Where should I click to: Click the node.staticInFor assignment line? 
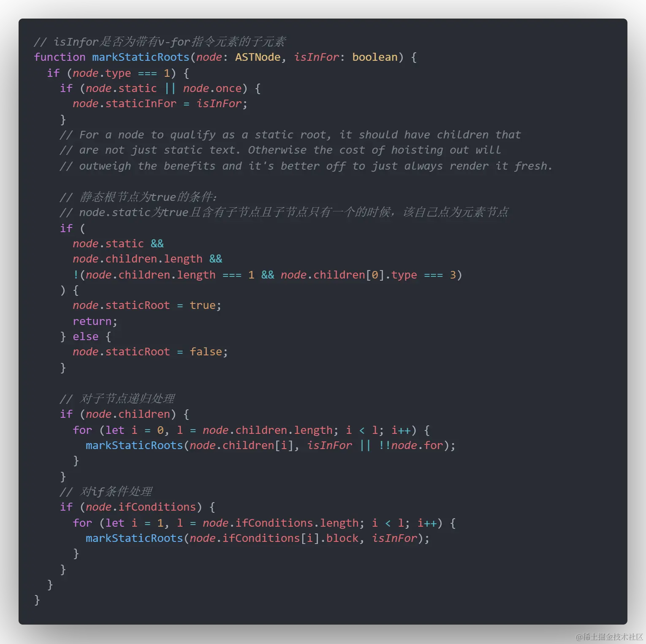click(160, 103)
